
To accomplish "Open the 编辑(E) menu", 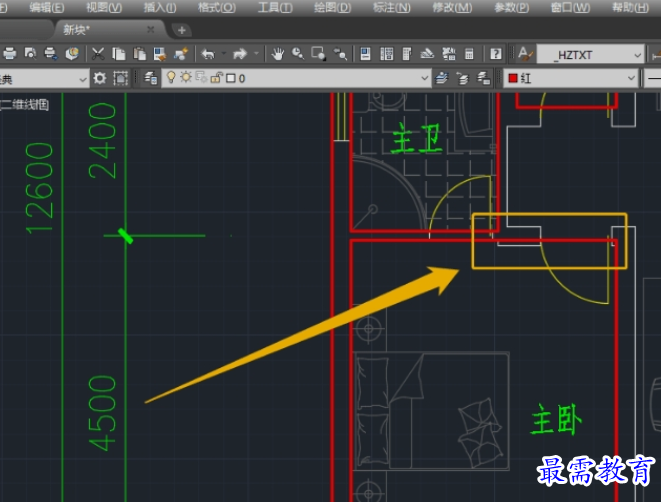I will [x=47, y=8].
